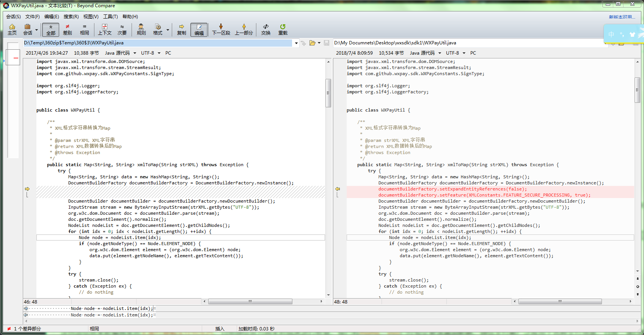Click the 中 input method indicator
644x335 pixels.
point(611,35)
